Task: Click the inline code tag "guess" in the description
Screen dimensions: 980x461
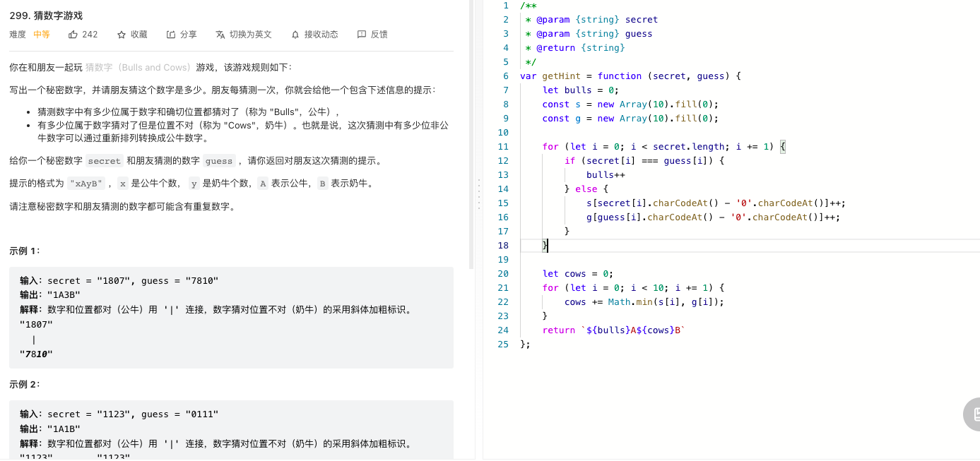Action: click(x=219, y=161)
